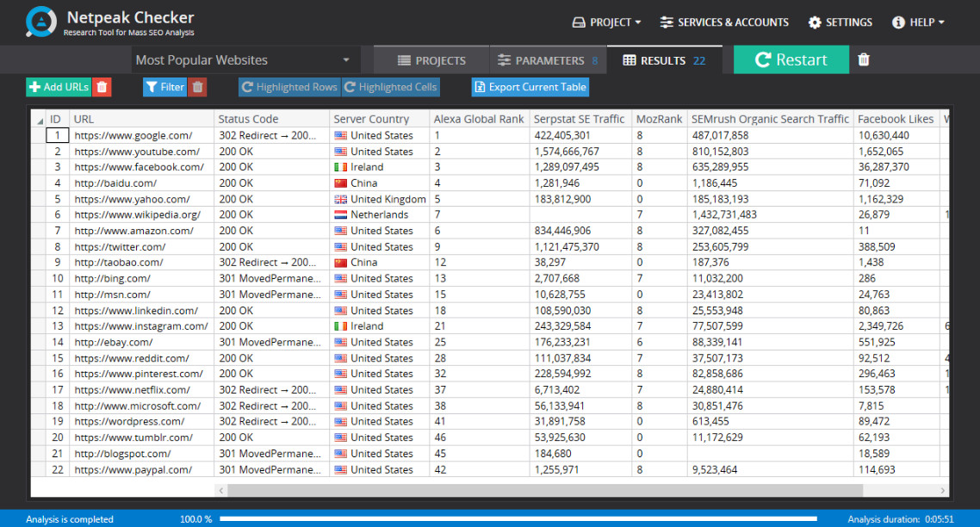Select the http://baidu.com/ URL cell

click(x=142, y=183)
